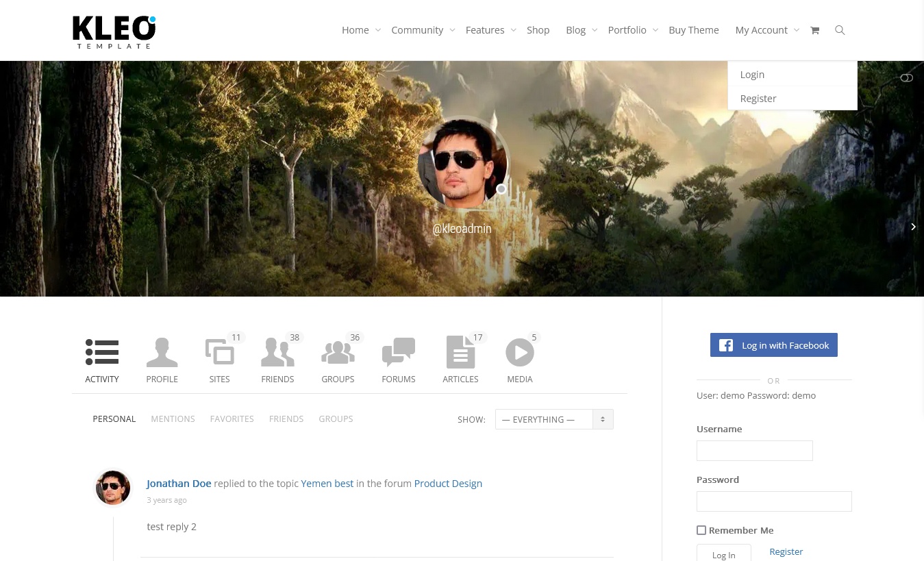The width and height of the screenshot is (924, 561).
Task: Click the Username input field
Action: tap(755, 451)
